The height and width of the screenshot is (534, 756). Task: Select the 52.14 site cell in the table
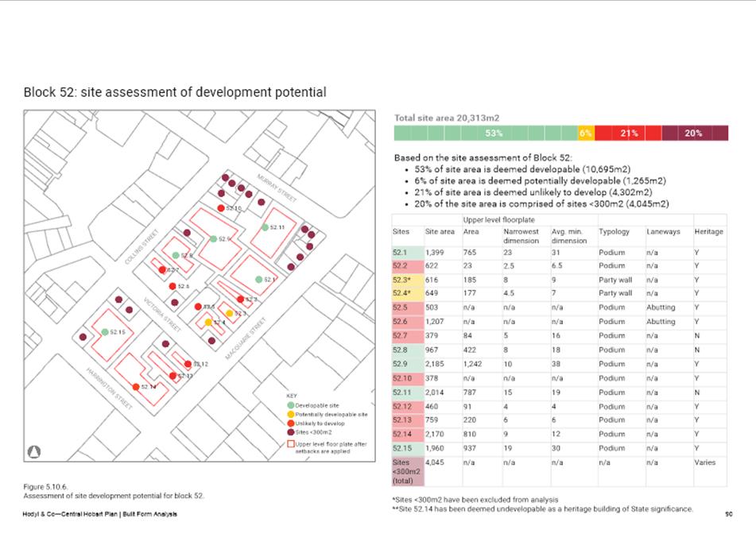tap(408, 434)
